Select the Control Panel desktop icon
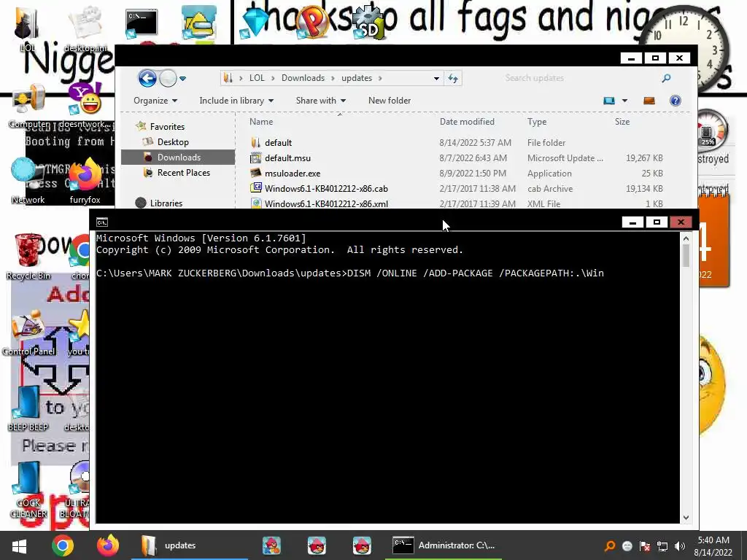The height and width of the screenshot is (560, 747). (x=28, y=332)
